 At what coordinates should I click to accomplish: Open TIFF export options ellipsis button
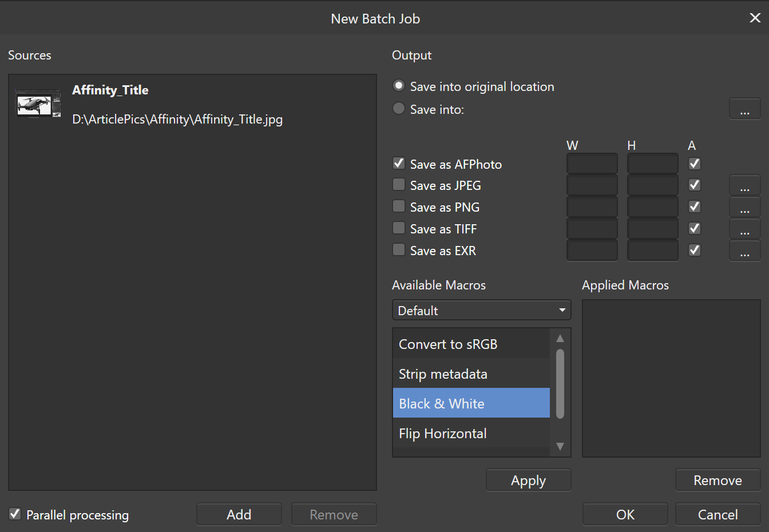(x=744, y=229)
